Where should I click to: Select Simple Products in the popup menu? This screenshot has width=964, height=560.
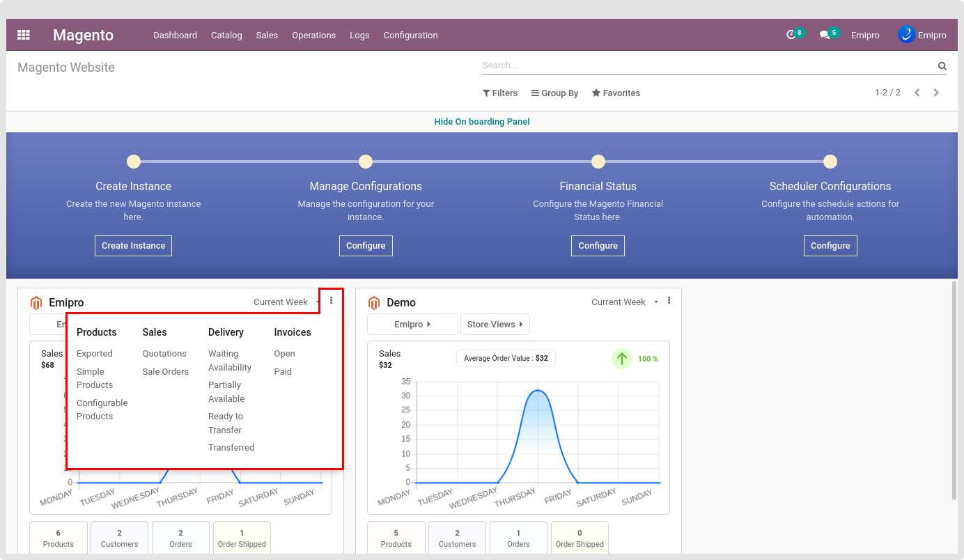pyautogui.click(x=95, y=378)
